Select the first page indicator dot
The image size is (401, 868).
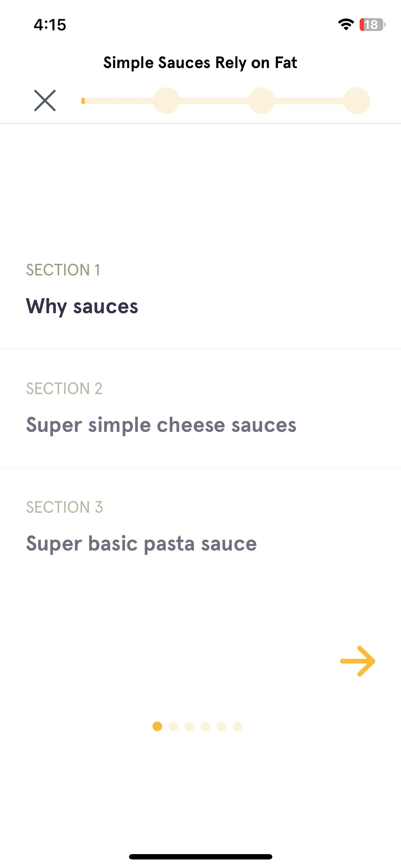click(157, 726)
